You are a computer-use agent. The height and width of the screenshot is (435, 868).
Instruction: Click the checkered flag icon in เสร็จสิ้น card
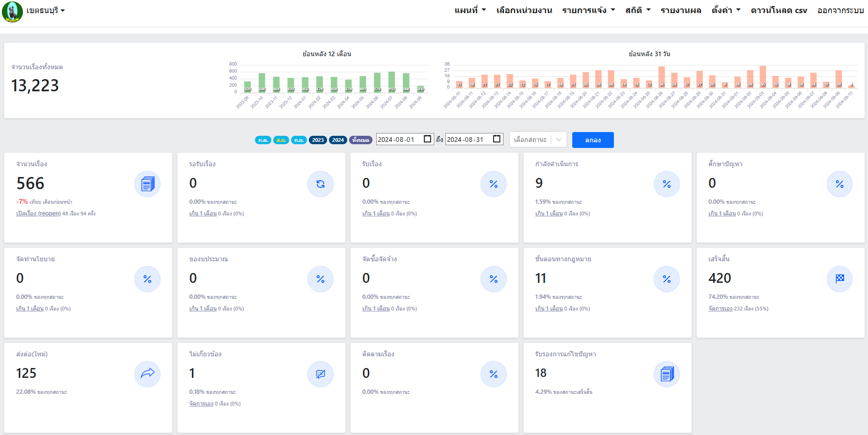pos(840,279)
